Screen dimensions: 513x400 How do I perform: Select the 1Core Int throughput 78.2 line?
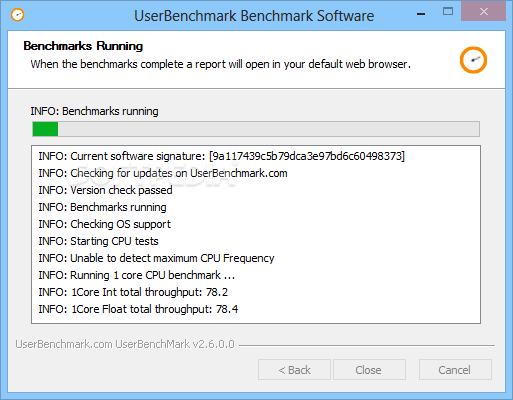click(133, 292)
